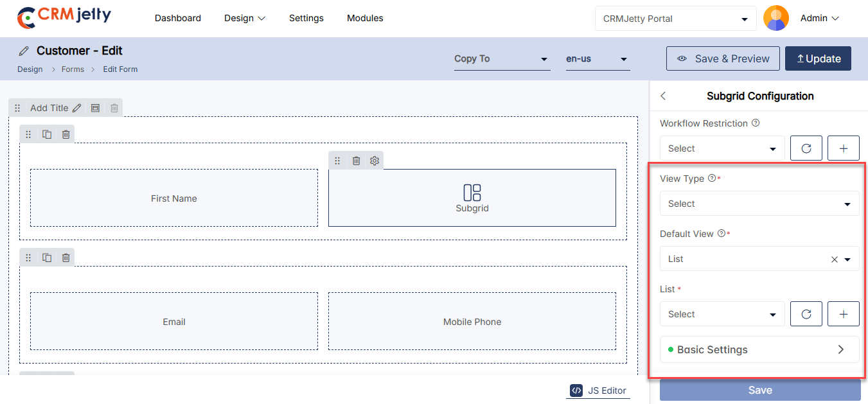Click the section layout icon beside Add Title
The height and width of the screenshot is (404, 868).
point(95,108)
